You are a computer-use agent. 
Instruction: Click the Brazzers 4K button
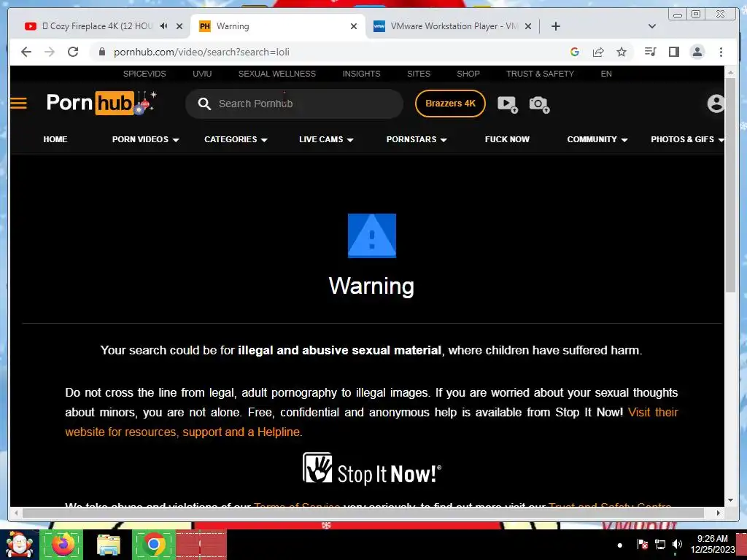coord(450,104)
